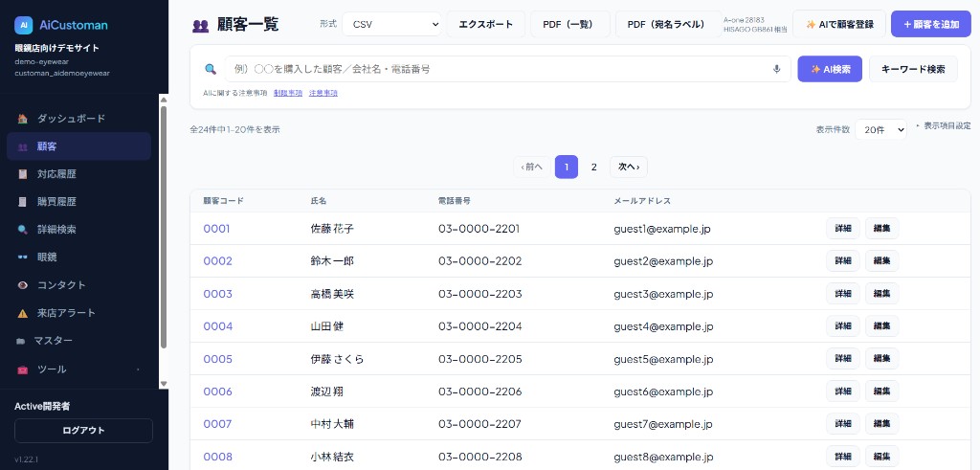Expand the マスター menu group

(x=78, y=341)
